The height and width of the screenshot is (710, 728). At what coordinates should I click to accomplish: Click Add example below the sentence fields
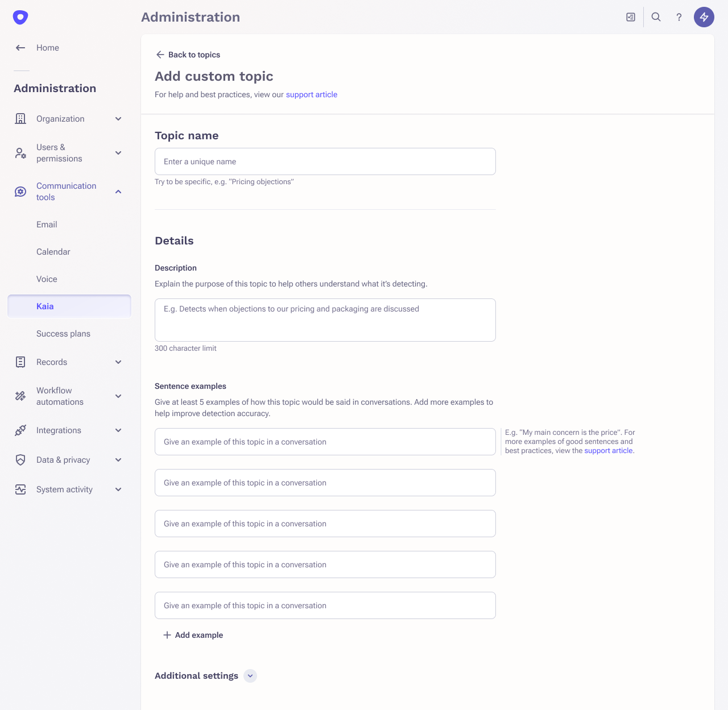(x=193, y=635)
